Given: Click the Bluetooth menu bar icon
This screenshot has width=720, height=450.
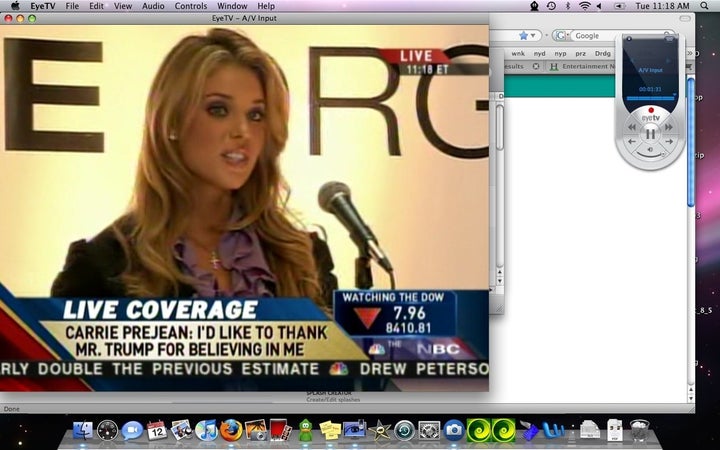Looking at the screenshot, I should pos(568,6).
